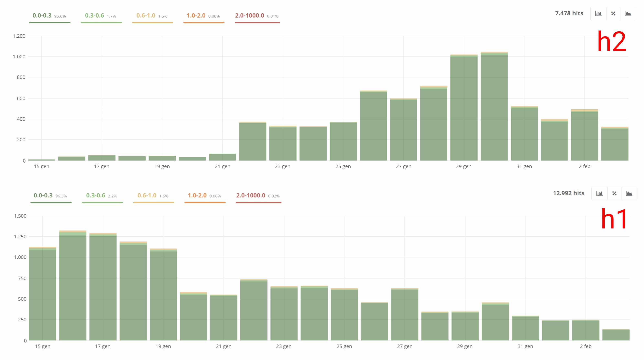Click the '2 feb' axis label in h1 chart
Image resolution: width=644 pixels, height=360 pixels.
(586, 347)
